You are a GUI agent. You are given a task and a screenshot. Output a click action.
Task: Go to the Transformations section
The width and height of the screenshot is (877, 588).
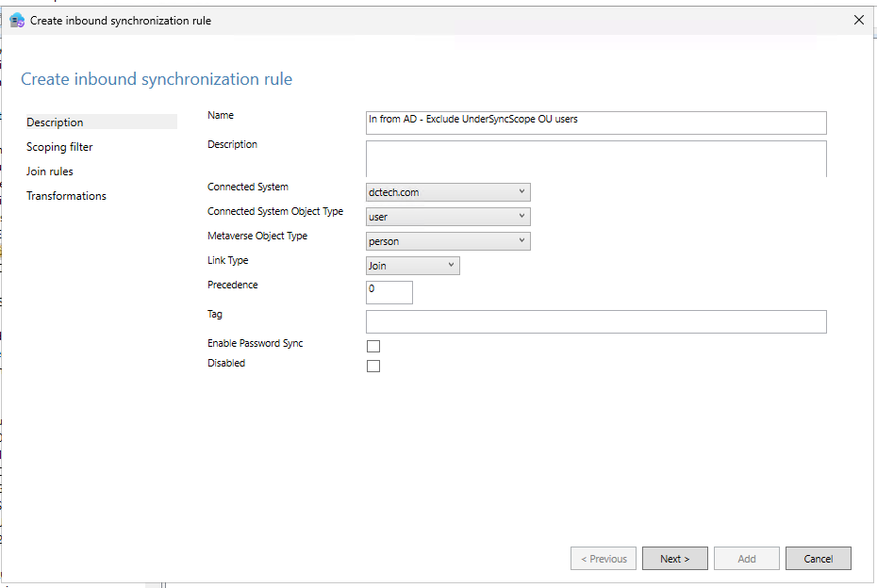[x=66, y=195]
